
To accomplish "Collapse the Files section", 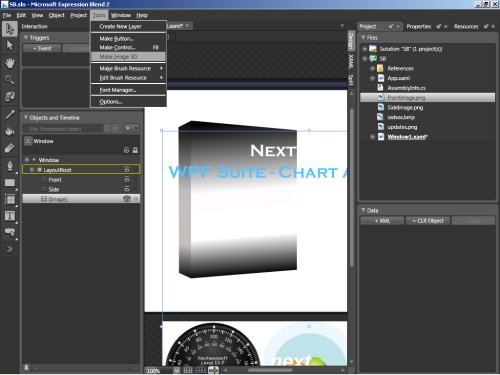I will point(363,37).
